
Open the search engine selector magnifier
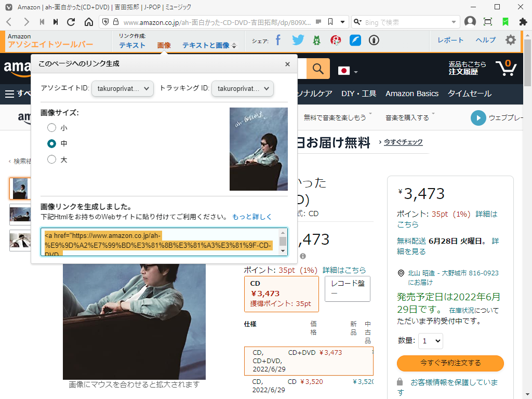pos(357,22)
